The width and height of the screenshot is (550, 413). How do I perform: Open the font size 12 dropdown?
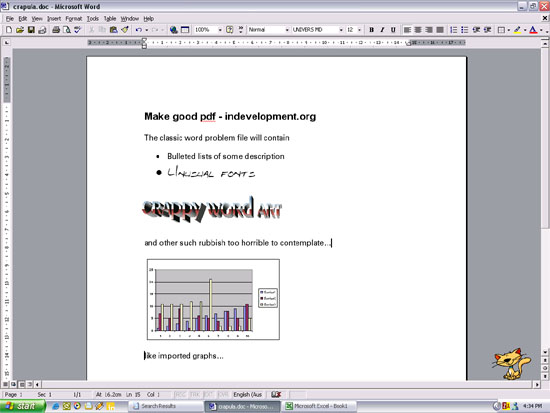coord(359,30)
